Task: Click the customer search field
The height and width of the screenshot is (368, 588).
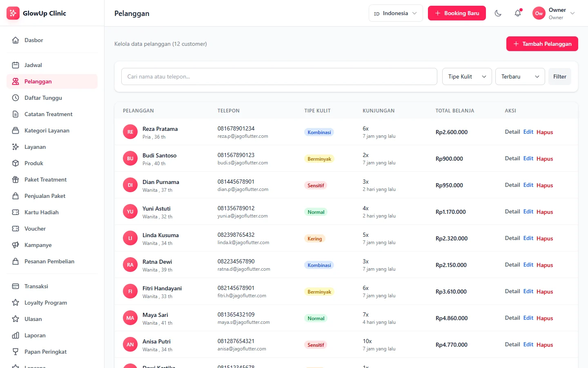Action: pos(279,76)
